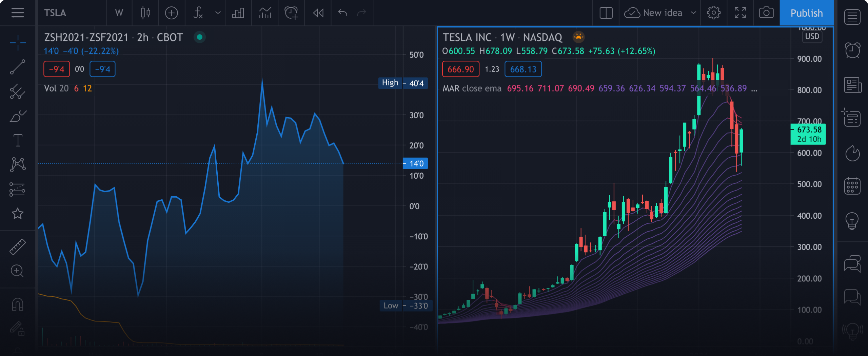This screenshot has height=356, width=868.
Task: Open the calendar panel icon
Action: (x=852, y=186)
